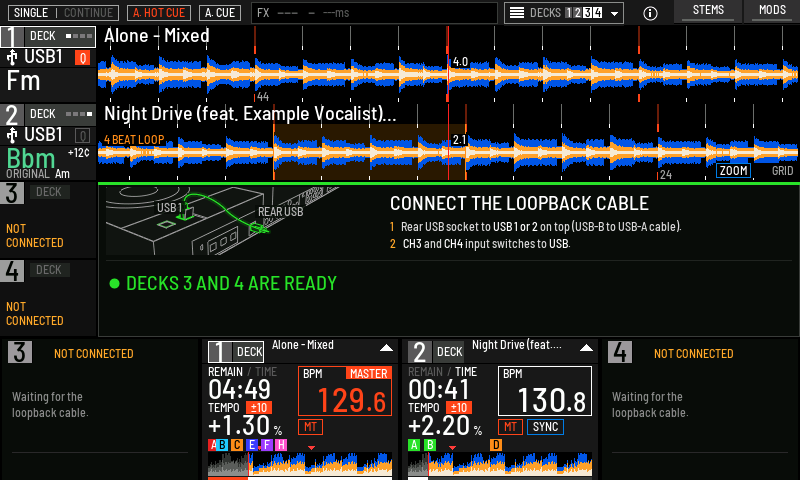The height and width of the screenshot is (480, 800).
Task: Switch play mode to SINGLE
Action: point(31,13)
